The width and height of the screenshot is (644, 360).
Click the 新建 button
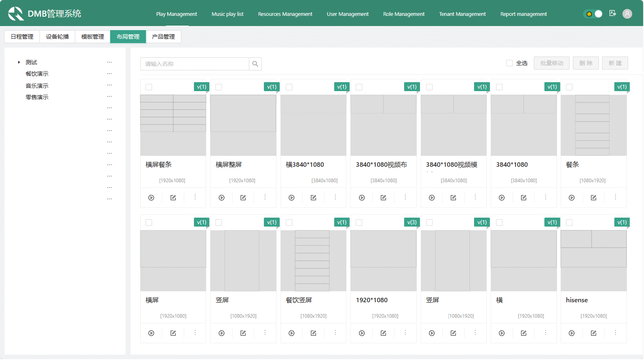point(615,63)
